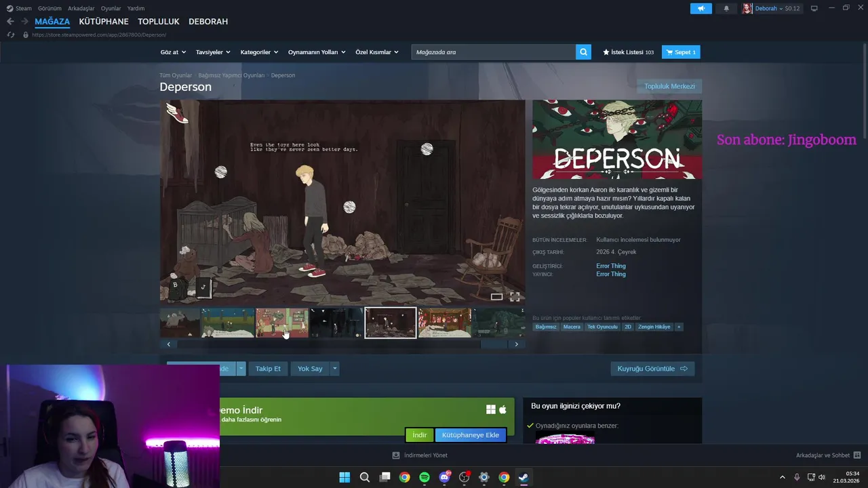Image resolution: width=868 pixels, height=488 pixels.
Task: Click the lock icon beside the URL
Action: point(26,35)
